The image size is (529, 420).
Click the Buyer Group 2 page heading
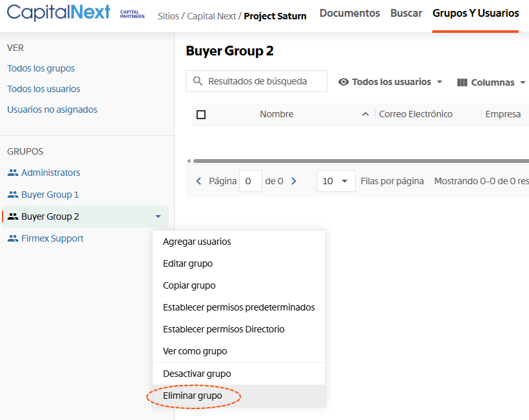tap(230, 51)
